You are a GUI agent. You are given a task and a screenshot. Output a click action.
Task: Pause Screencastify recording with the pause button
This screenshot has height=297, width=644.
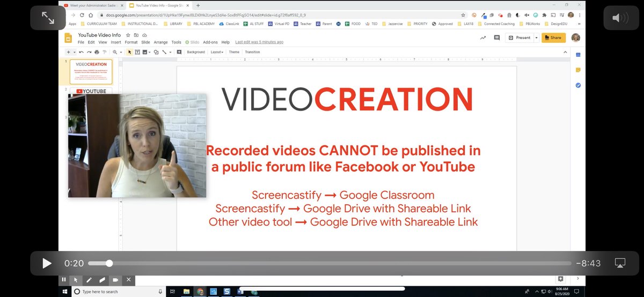64,279
